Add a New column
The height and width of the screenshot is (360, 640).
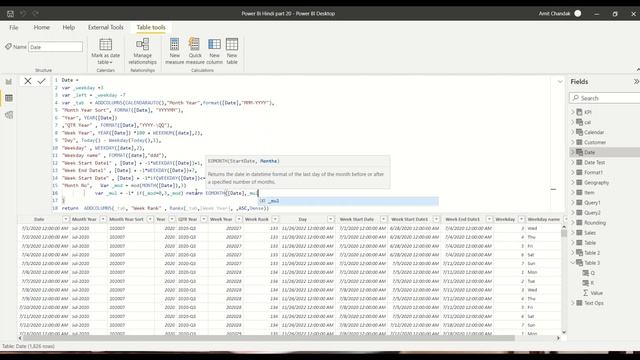click(214, 51)
